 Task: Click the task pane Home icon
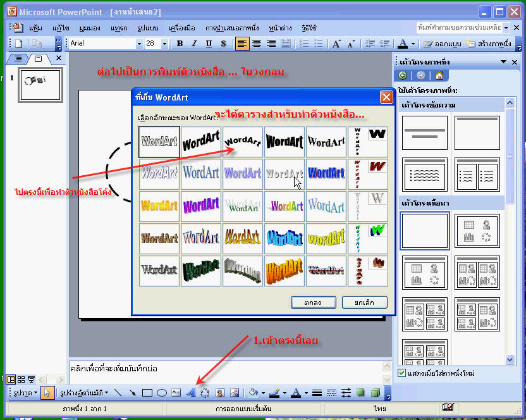(x=439, y=75)
